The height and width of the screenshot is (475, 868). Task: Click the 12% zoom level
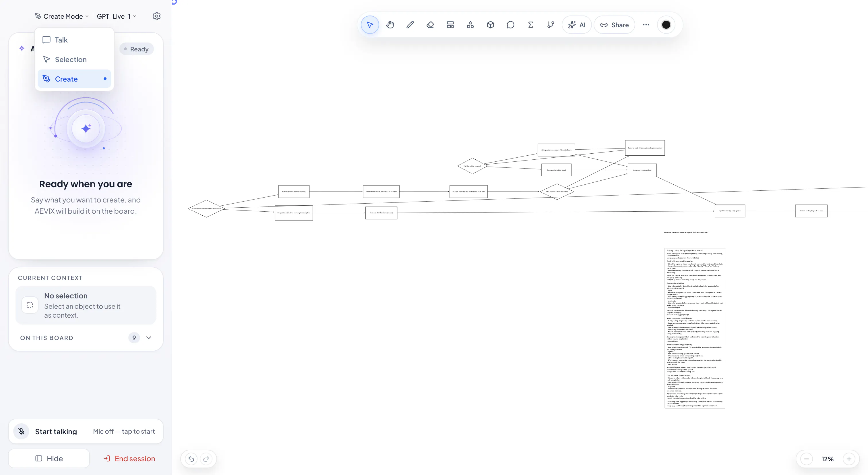[828, 459]
